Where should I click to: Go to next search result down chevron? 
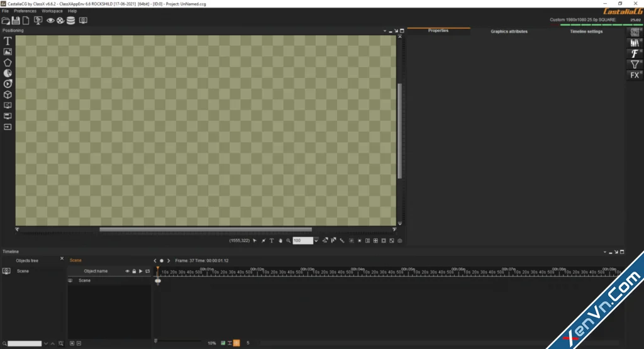click(45, 344)
